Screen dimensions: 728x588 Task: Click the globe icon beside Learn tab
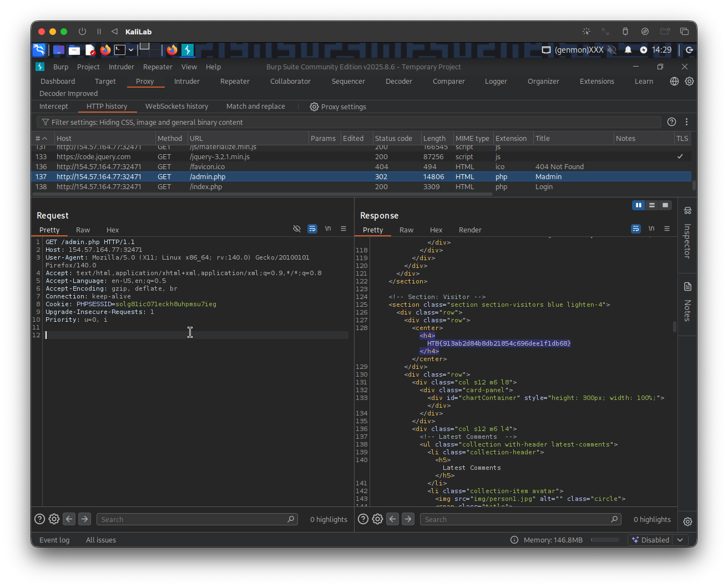click(x=674, y=82)
